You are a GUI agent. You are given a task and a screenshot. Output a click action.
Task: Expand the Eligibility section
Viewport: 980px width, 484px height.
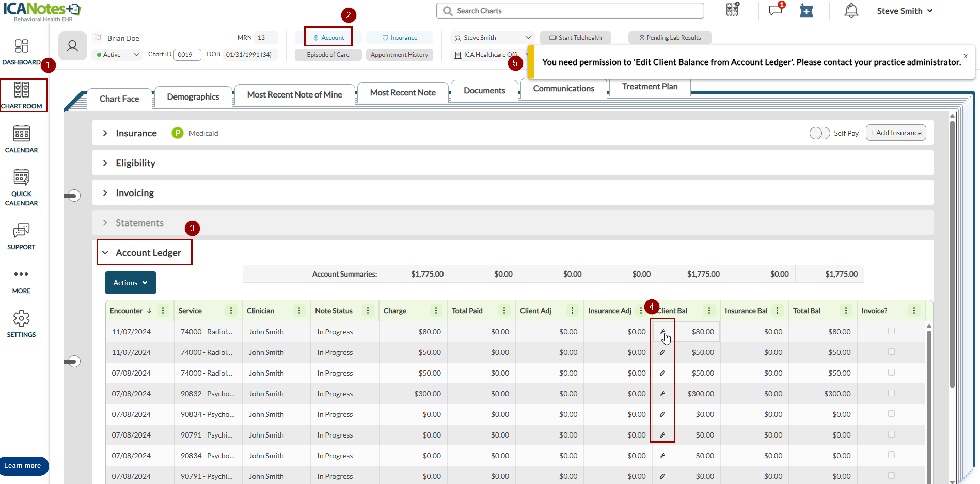coord(105,163)
